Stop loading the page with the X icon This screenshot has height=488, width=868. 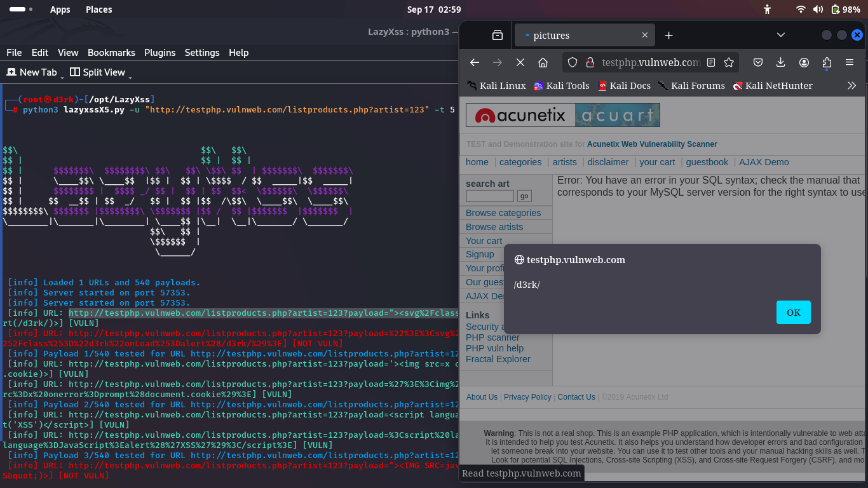pos(520,62)
